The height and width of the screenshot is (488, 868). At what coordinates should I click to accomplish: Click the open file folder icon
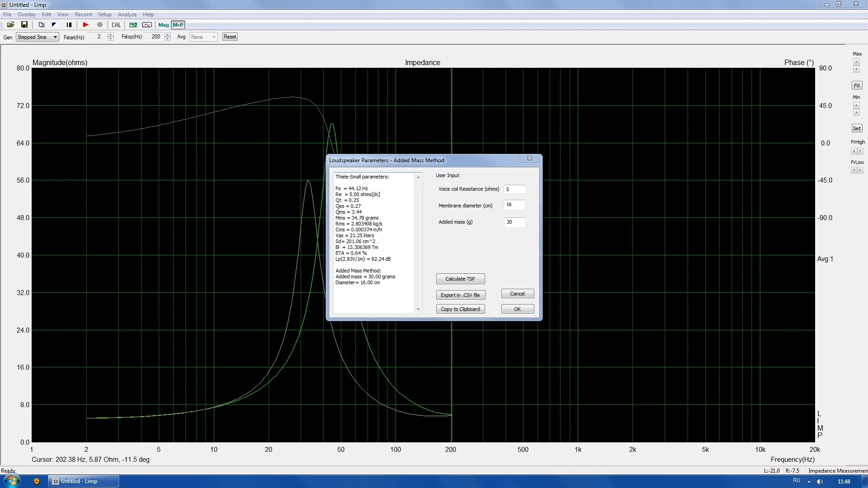[10, 25]
